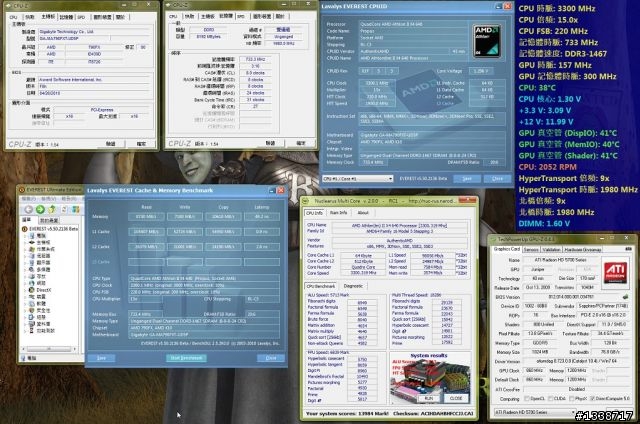Click the refresh icon in EVEREST toolbar

[64, 210]
